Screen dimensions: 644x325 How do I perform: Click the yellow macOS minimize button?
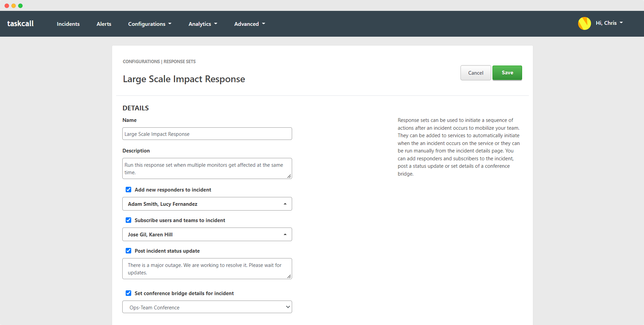tap(14, 6)
